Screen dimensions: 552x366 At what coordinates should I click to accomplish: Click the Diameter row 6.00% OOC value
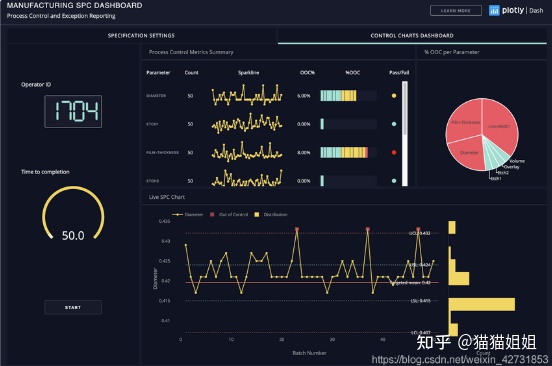coord(303,96)
